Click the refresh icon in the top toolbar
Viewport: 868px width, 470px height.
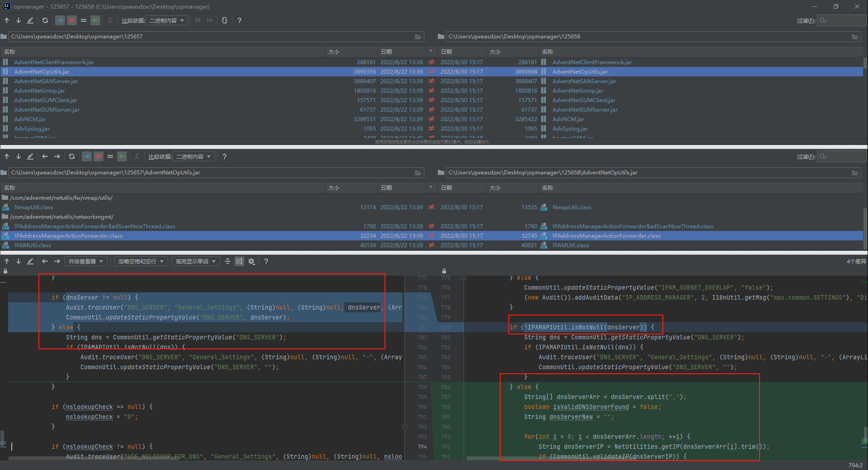tap(45, 20)
